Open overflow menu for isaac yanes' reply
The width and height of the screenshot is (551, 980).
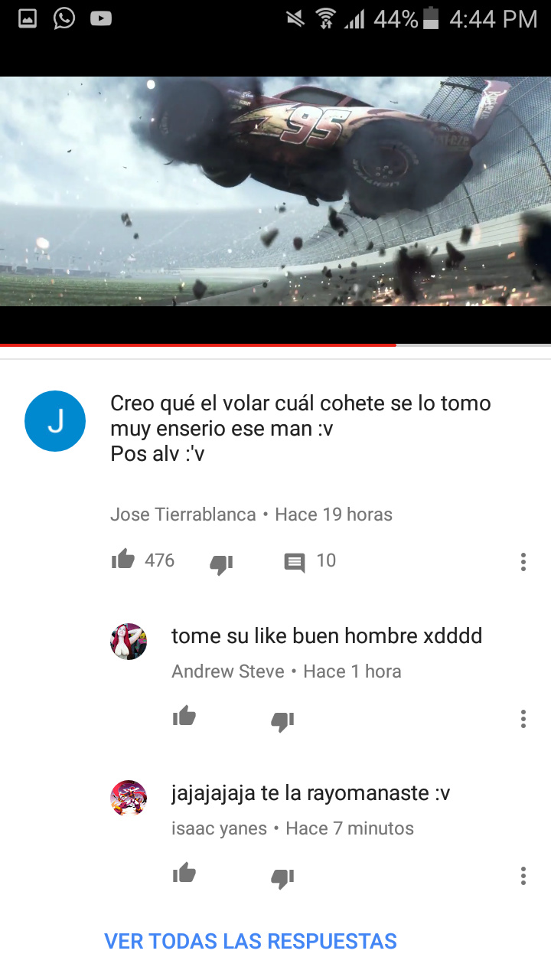pos(523,876)
